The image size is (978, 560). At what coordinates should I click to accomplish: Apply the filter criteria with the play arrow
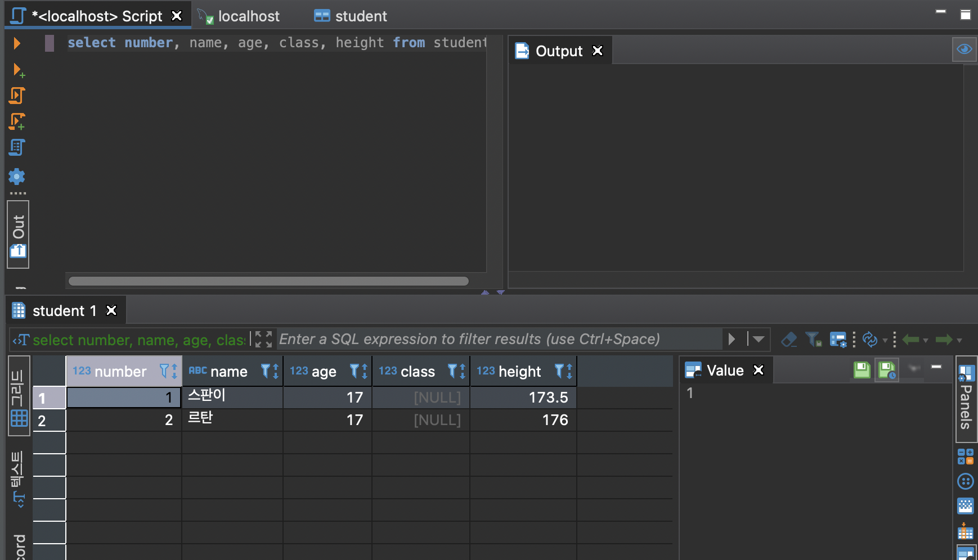[732, 339]
